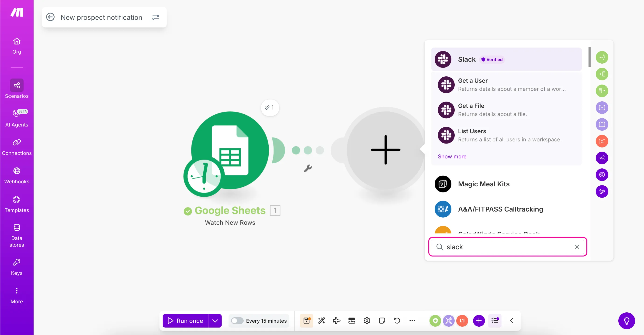
Task: Click the purple download-tray tool icon
Action: click(x=602, y=107)
